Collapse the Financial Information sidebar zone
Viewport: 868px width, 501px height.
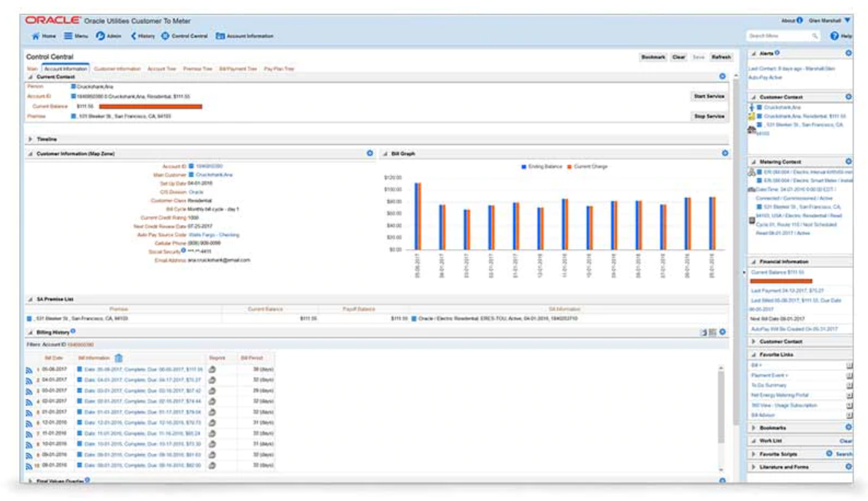coord(753,261)
